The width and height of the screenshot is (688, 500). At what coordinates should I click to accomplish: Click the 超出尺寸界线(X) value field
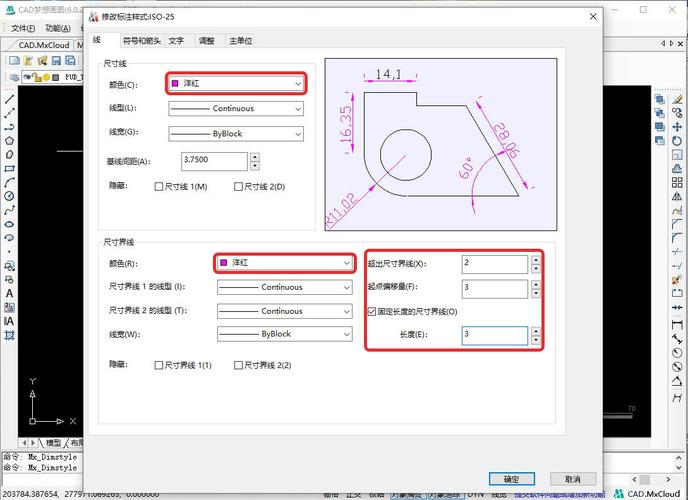coord(494,264)
